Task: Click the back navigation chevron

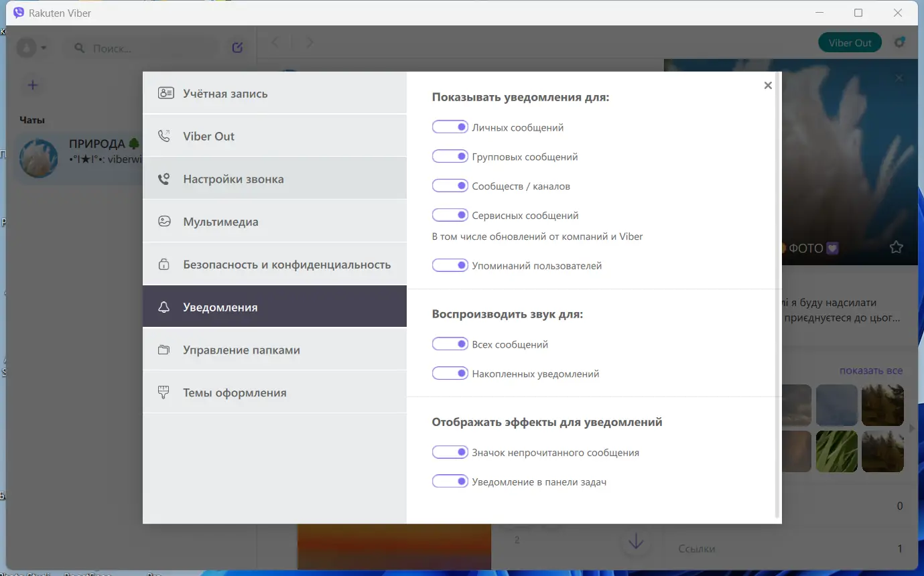Action: click(x=275, y=42)
